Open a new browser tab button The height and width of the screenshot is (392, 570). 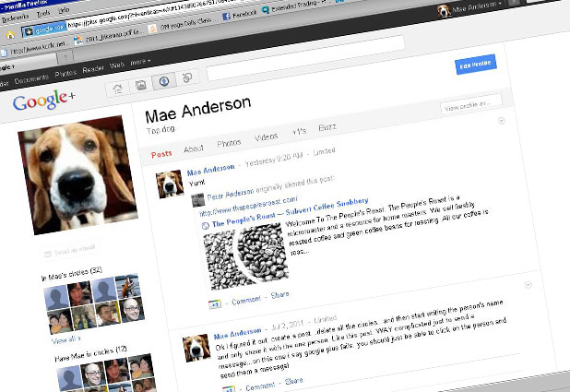click(65, 57)
